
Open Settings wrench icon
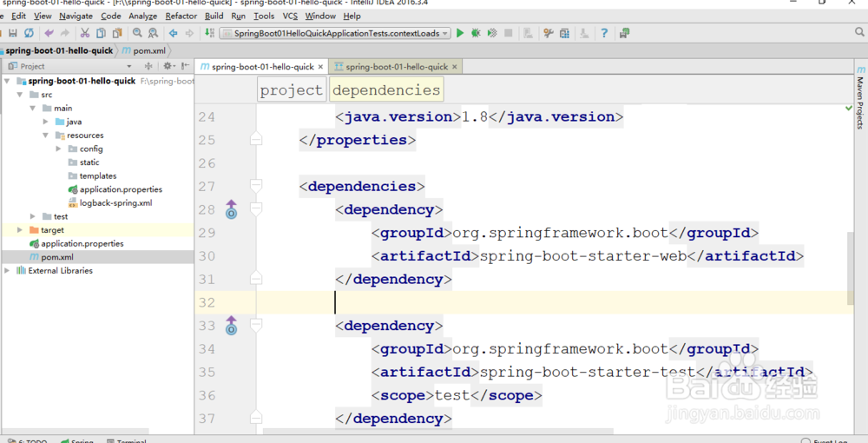click(x=548, y=33)
